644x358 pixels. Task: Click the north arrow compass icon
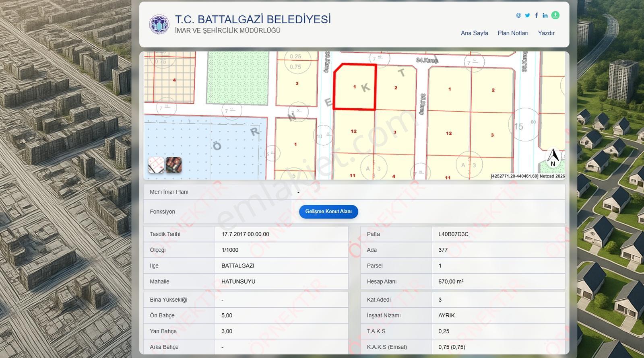[553, 158]
